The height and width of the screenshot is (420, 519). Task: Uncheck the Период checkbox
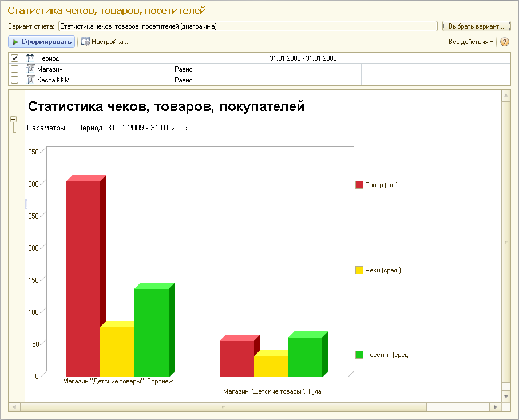click(14, 58)
